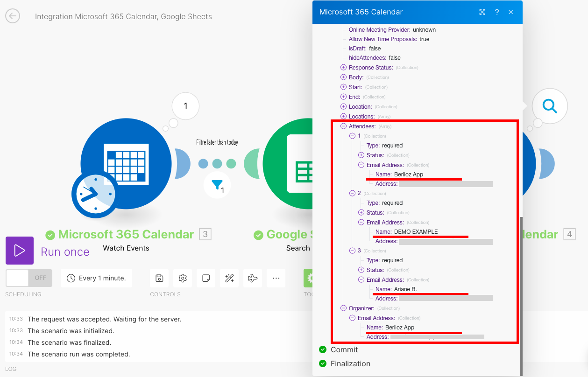
Task: Collapse attendee 3 collection
Action: [x=353, y=251]
